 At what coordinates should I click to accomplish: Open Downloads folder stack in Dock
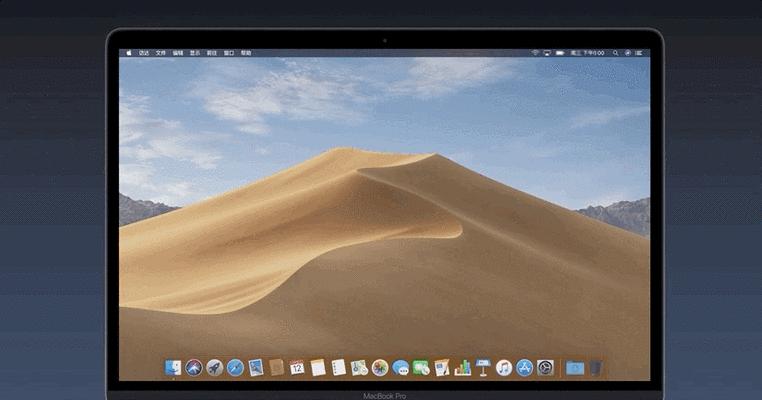coord(575,368)
